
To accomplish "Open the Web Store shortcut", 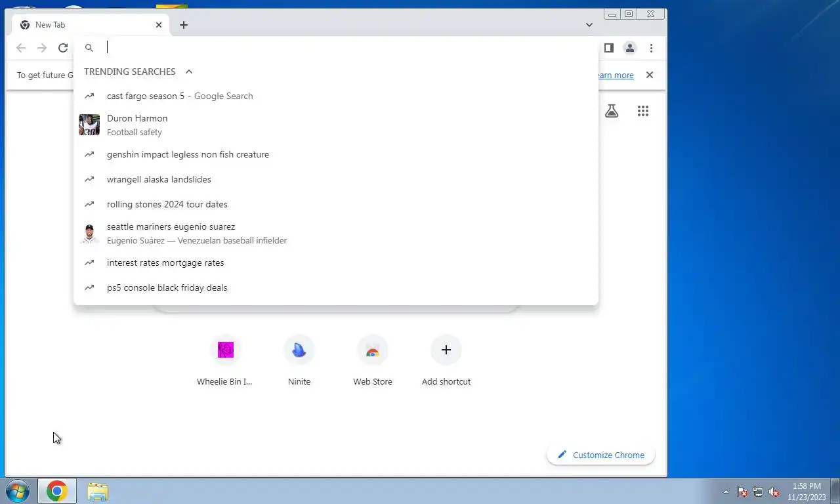I will pyautogui.click(x=373, y=360).
